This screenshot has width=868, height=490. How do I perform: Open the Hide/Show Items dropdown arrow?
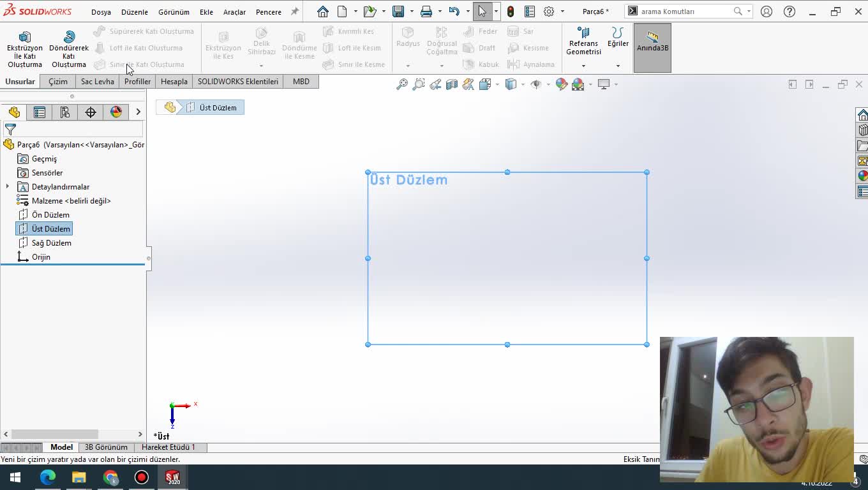click(548, 84)
